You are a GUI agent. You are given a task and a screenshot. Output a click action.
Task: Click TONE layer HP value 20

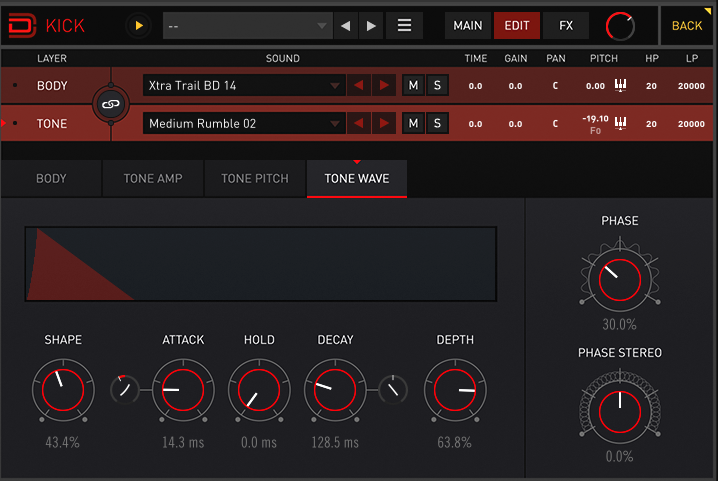point(651,124)
